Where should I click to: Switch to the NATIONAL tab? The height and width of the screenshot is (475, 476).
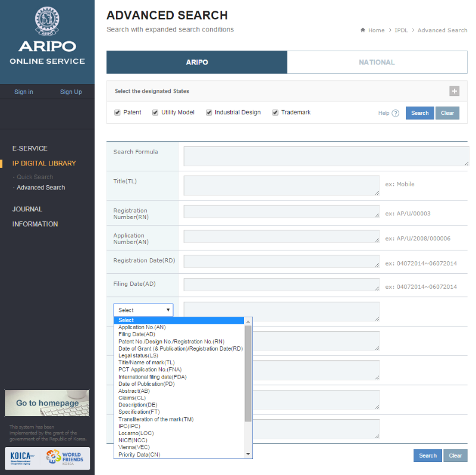point(377,62)
